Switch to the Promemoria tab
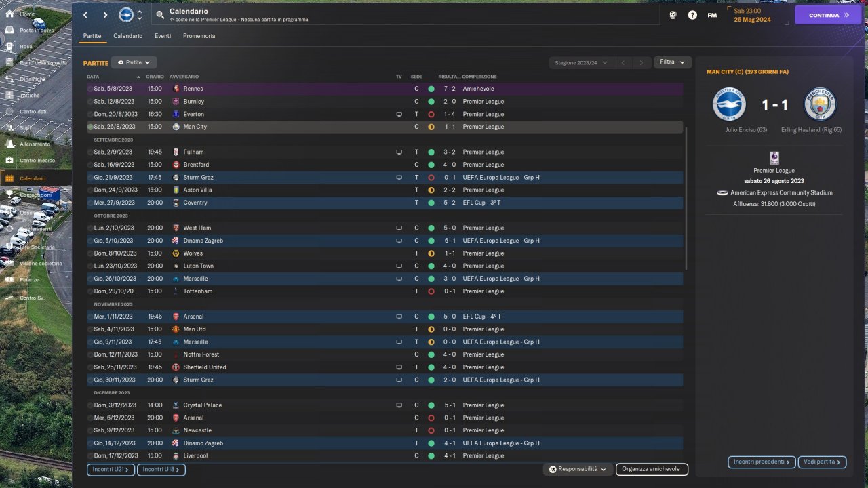 (199, 36)
